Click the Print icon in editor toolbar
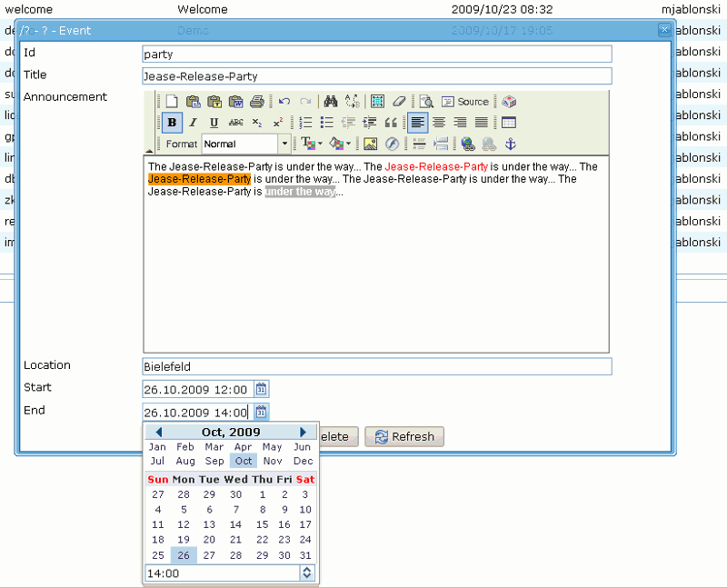 (x=257, y=102)
